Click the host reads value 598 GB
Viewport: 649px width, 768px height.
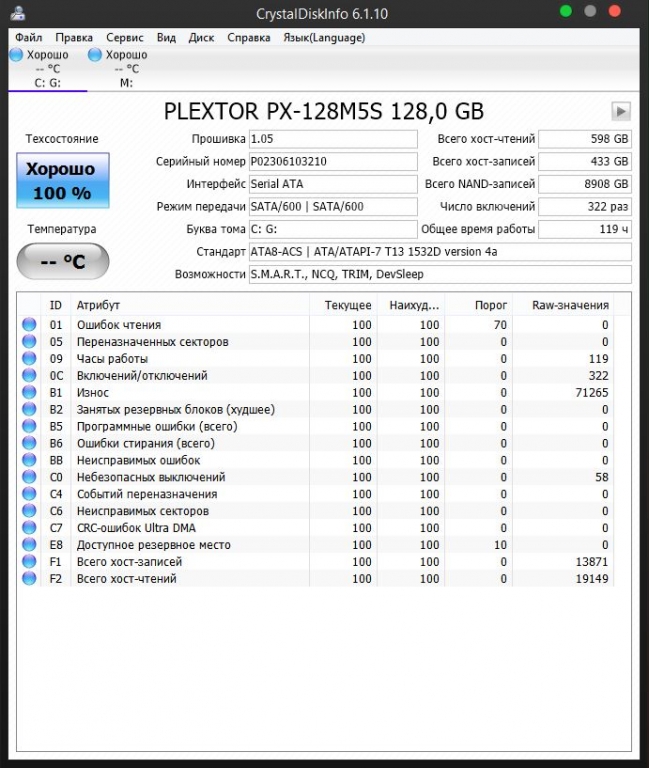[x=585, y=139]
